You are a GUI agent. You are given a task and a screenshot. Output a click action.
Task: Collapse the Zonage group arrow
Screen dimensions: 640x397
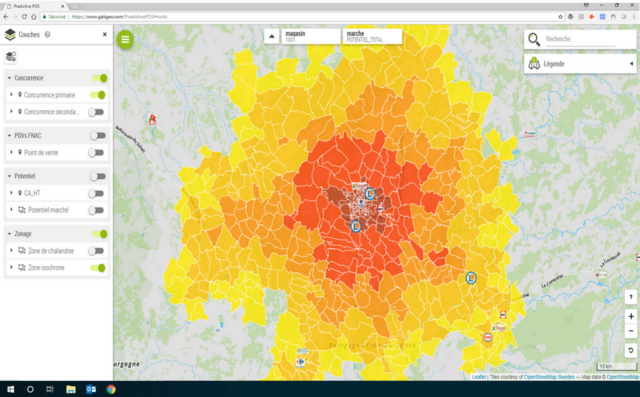point(9,234)
